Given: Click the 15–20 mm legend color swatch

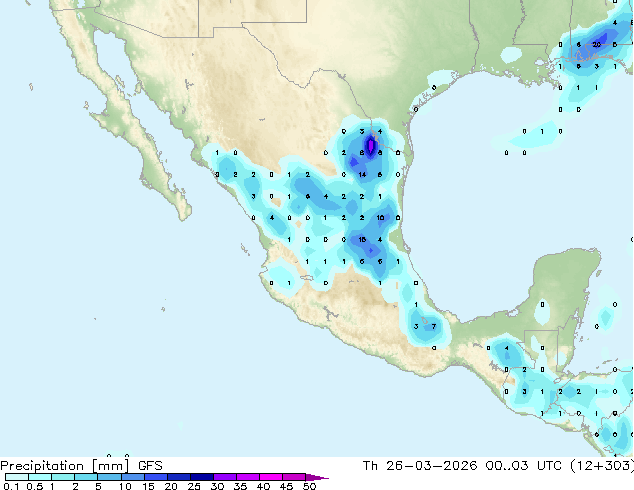Looking at the screenshot, I should coord(155,477).
